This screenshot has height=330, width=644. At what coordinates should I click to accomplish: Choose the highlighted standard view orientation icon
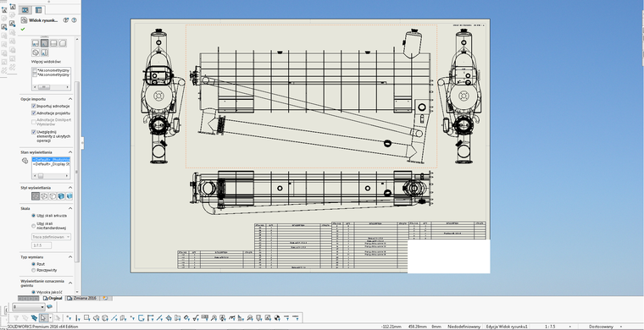point(44,43)
